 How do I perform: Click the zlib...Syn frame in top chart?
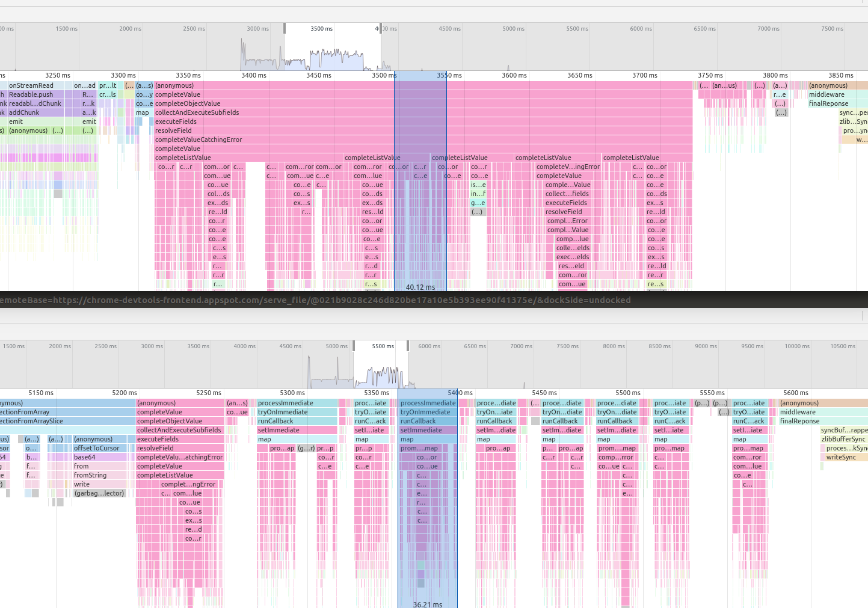coord(853,121)
